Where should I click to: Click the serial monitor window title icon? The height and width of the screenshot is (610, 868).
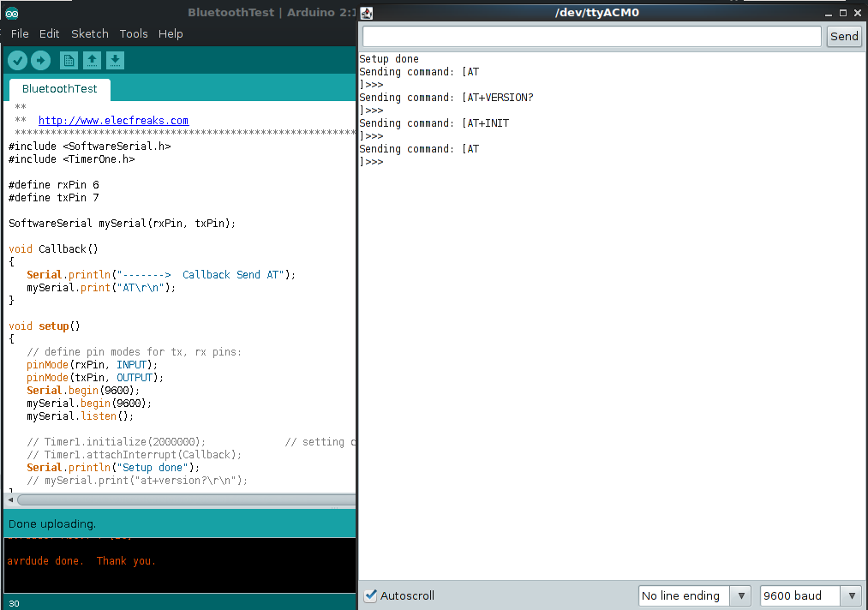367,14
